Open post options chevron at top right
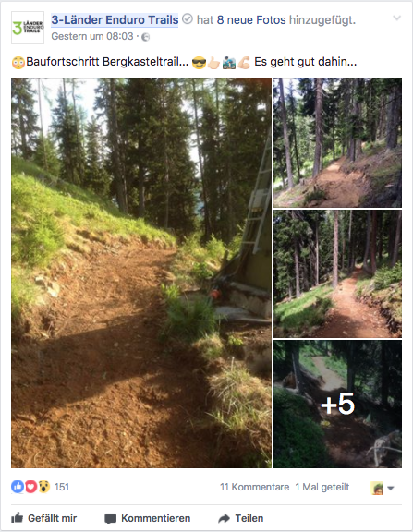This screenshot has width=413, height=532. [x=396, y=18]
